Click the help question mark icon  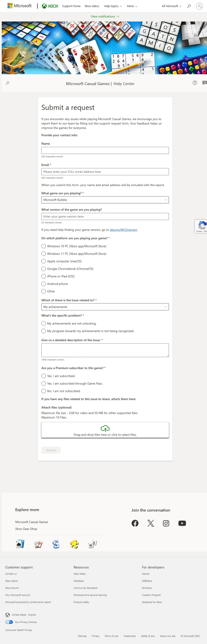(195, 83)
